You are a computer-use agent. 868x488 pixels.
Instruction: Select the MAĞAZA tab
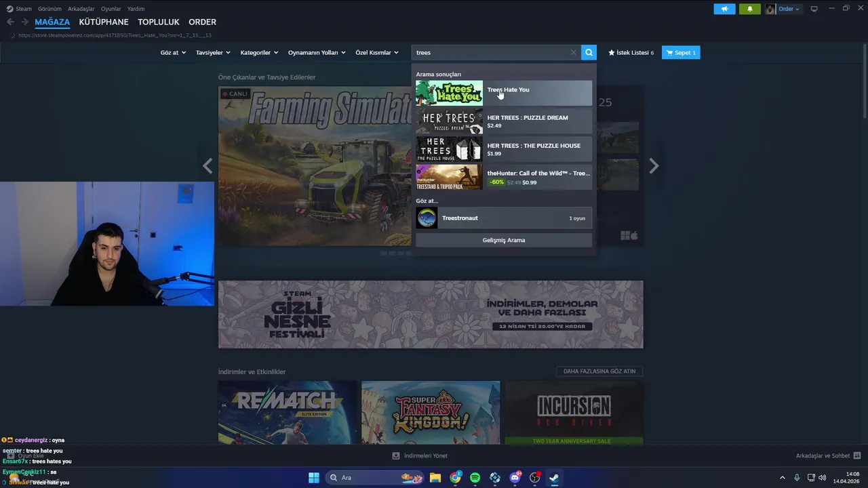pos(52,22)
